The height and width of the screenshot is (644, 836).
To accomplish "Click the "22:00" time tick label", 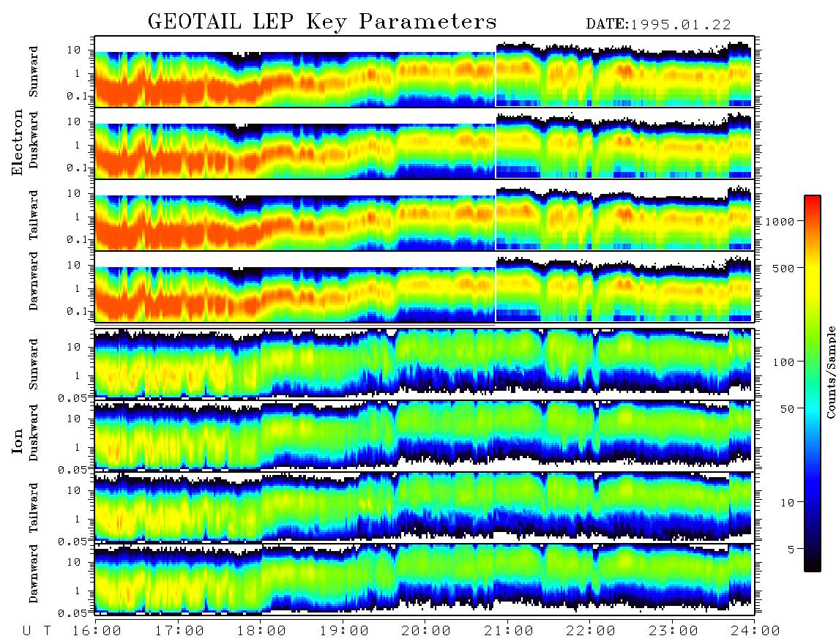I will (x=591, y=631).
